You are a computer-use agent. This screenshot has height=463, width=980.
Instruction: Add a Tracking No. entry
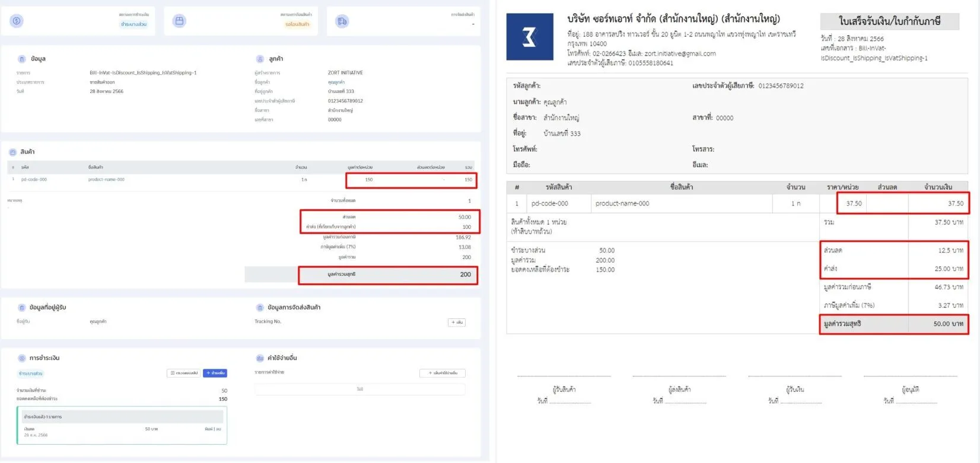[456, 322]
